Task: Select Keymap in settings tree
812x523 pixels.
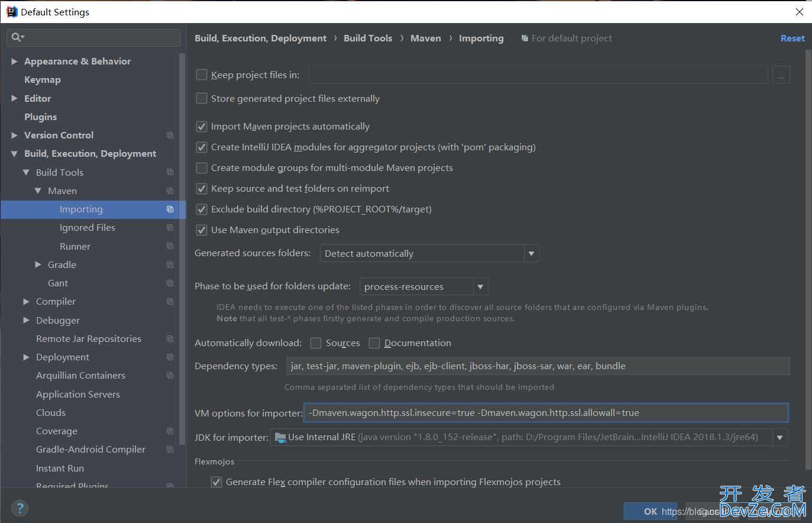Action: click(43, 80)
